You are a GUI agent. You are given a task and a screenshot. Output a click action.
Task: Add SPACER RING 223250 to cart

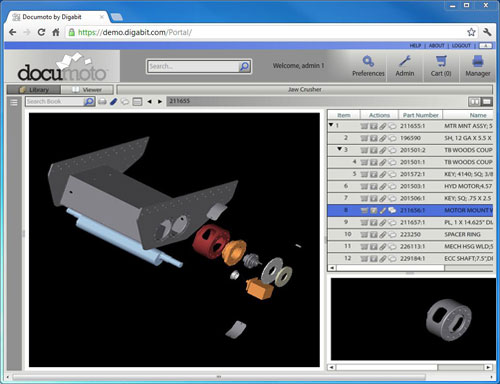coord(364,234)
